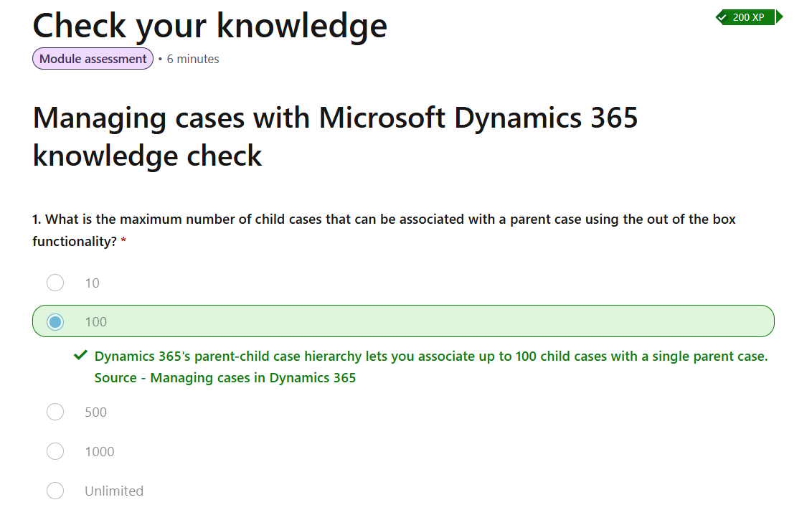The image size is (812, 510).
Task: Click the 6 minutes duration label
Action: [193, 59]
